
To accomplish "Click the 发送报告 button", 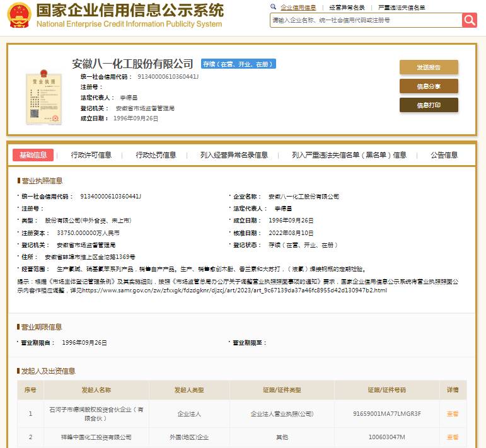I will (x=429, y=67).
